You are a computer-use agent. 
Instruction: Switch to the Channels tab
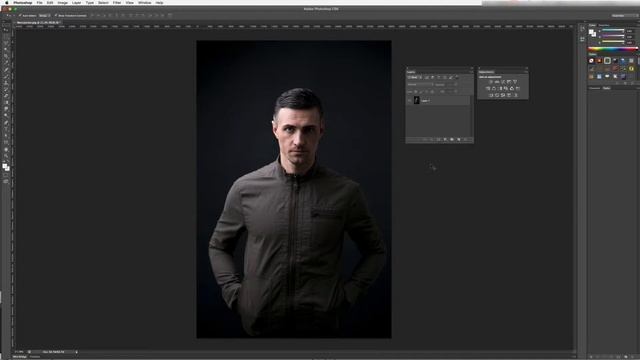[594, 88]
